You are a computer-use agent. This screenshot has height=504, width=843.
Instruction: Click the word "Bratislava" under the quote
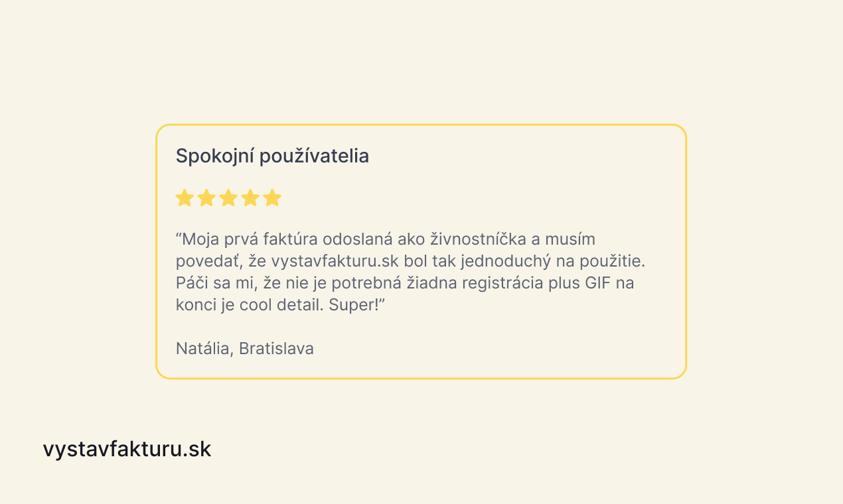tap(276, 349)
